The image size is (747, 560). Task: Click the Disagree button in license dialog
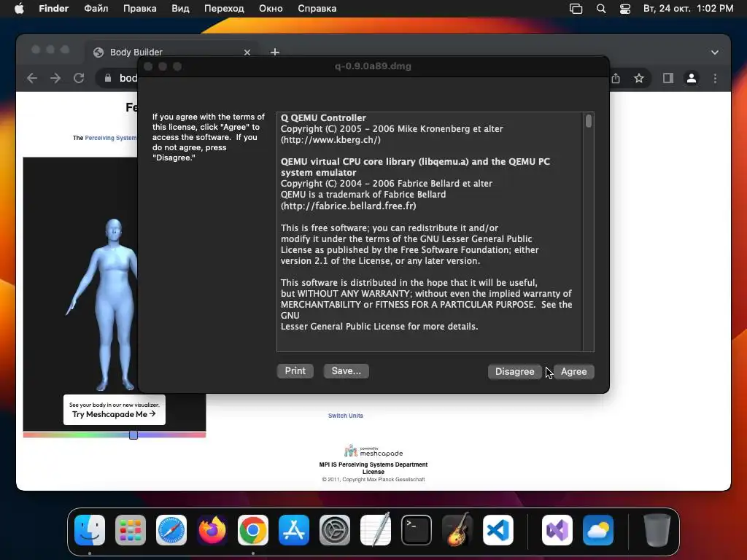pyautogui.click(x=514, y=371)
